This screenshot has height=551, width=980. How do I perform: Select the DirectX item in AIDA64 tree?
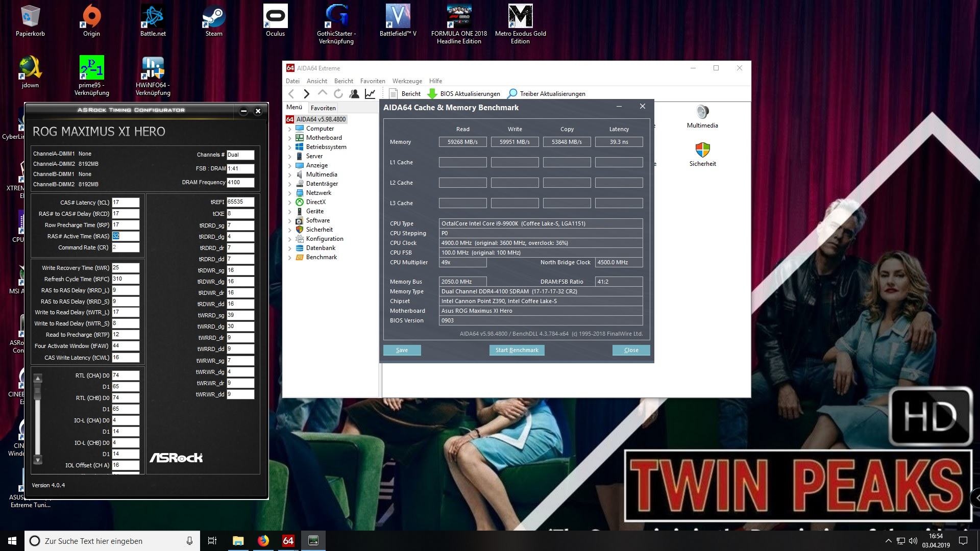(x=315, y=202)
